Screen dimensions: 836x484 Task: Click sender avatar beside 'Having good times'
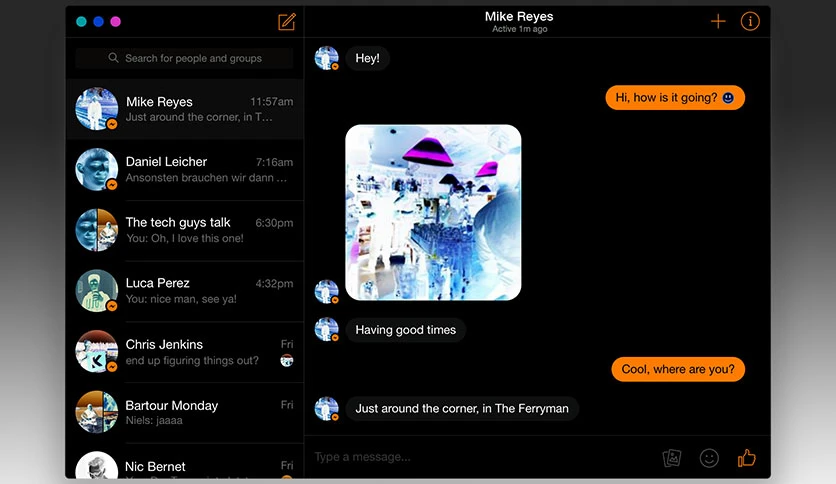(327, 329)
